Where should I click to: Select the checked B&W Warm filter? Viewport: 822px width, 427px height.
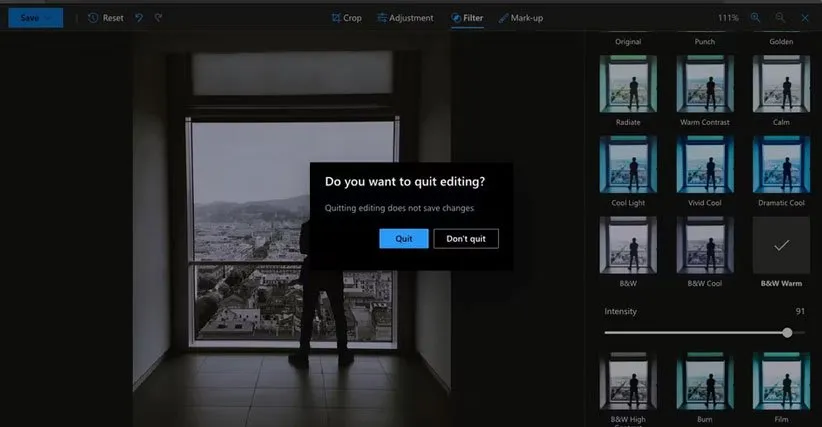[x=780, y=245]
